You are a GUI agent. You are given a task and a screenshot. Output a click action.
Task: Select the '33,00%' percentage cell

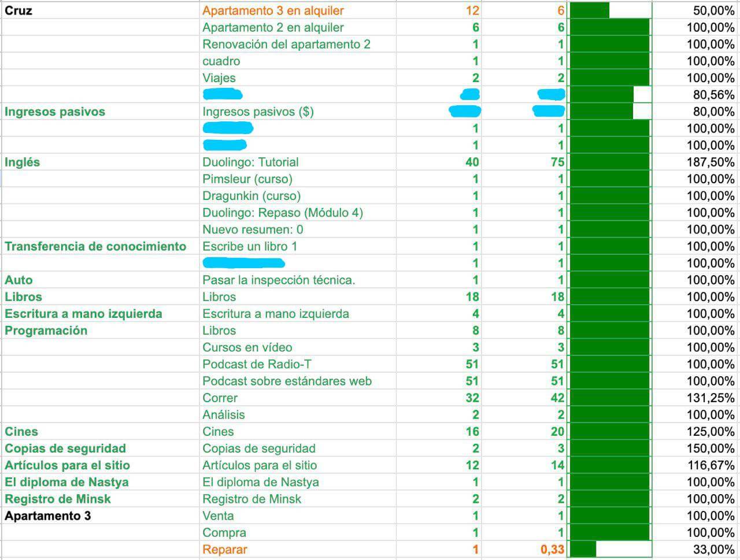click(x=695, y=550)
